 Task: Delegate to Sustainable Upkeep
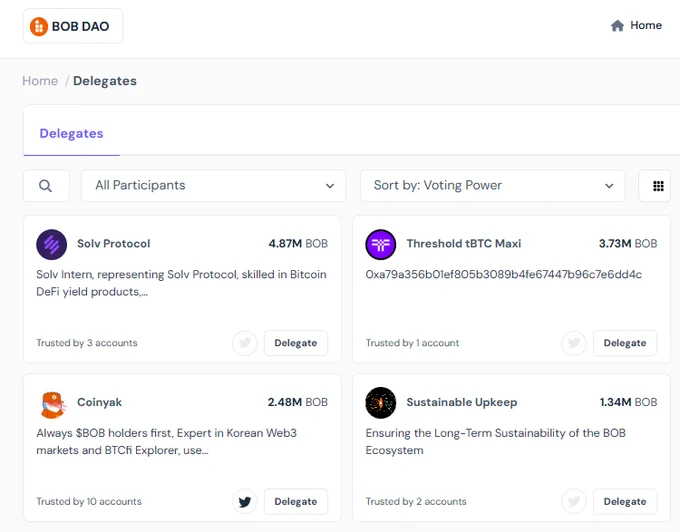[625, 502]
